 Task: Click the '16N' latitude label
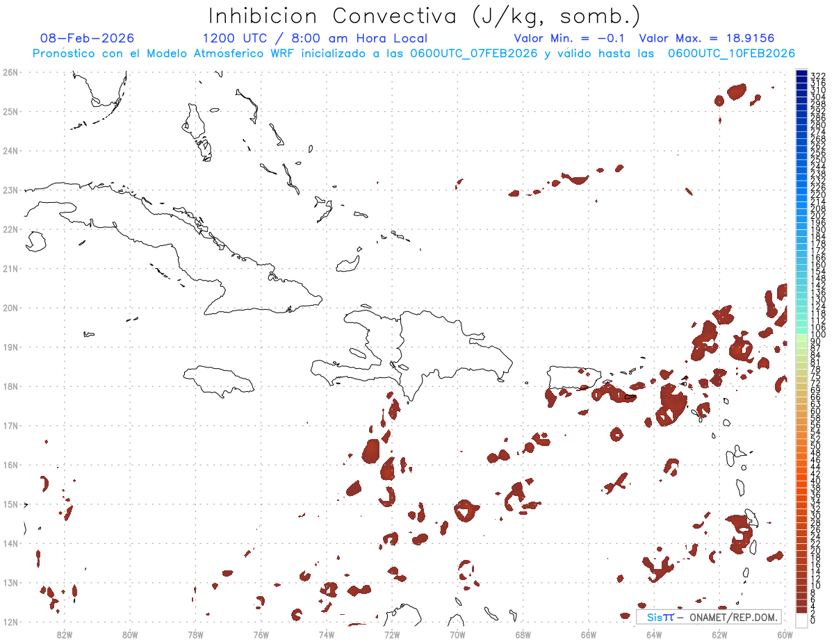pyautogui.click(x=10, y=465)
